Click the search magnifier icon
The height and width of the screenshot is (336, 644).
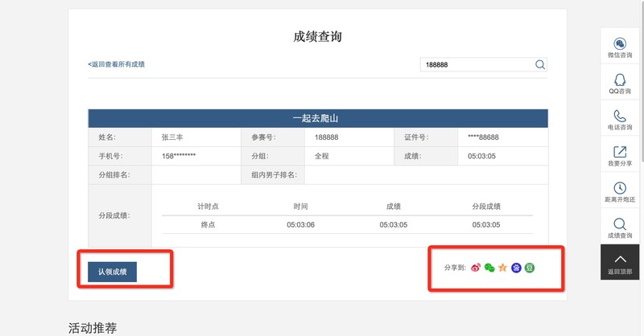[x=540, y=65]
